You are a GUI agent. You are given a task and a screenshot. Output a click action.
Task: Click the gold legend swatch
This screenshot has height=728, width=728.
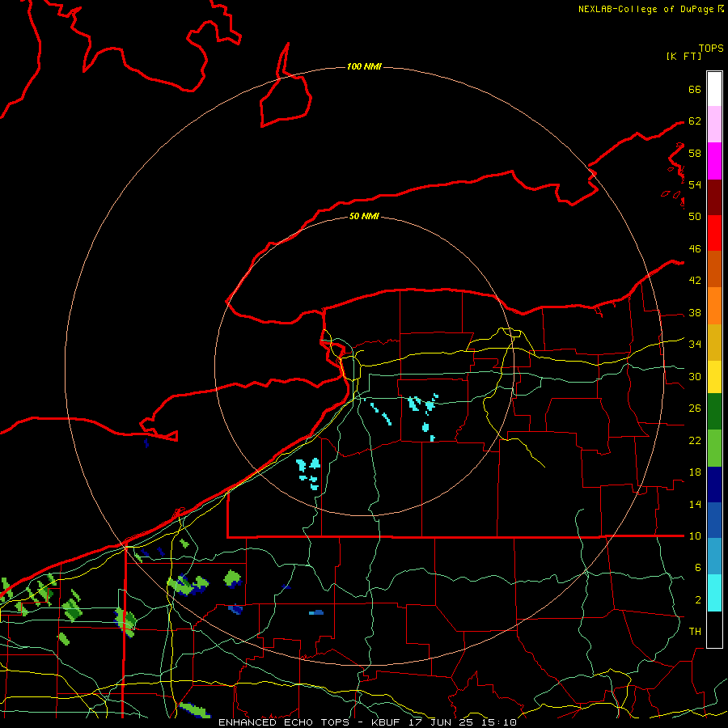[714, 342]
